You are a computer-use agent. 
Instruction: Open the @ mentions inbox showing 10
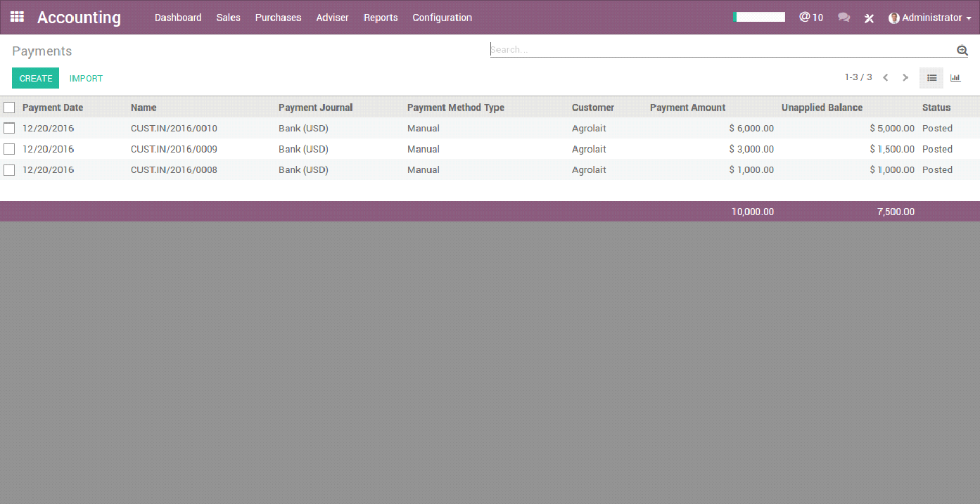coord(811,18)
